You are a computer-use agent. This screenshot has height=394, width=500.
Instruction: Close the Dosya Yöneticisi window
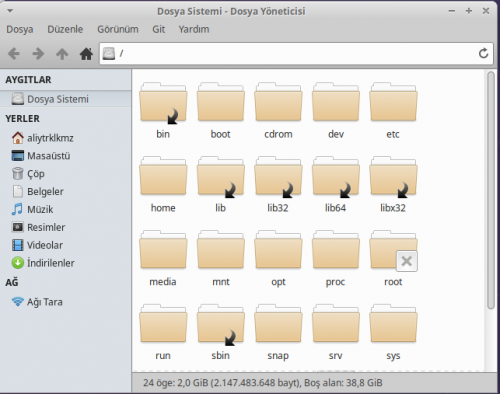486,11
